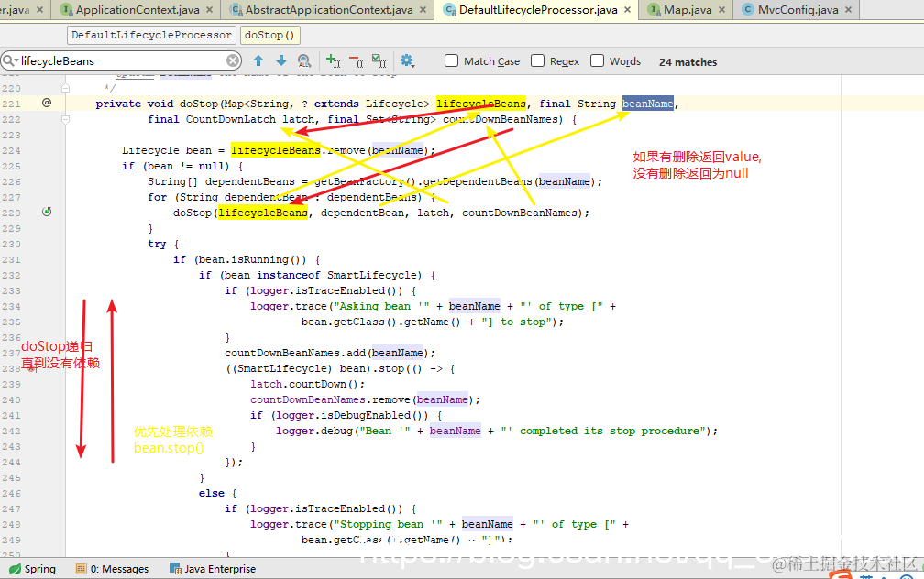Click logger.debug call on line 242
This screenshot has width=924, height=579.
click(314, 431)
